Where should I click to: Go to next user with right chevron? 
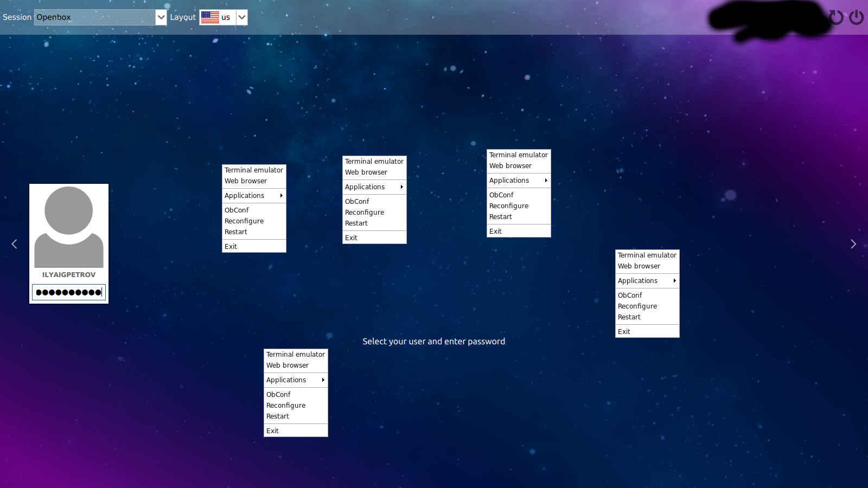[x=853, y=244]
